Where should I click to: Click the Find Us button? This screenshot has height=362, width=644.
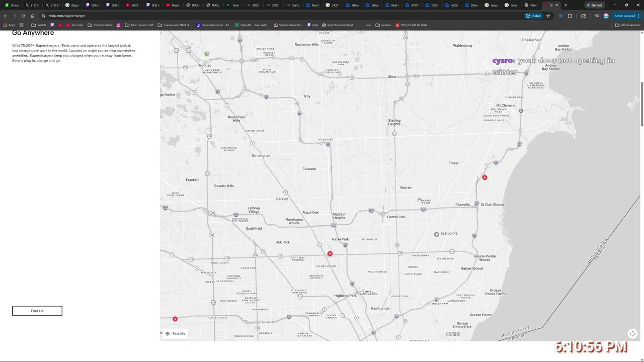[37, 311]
